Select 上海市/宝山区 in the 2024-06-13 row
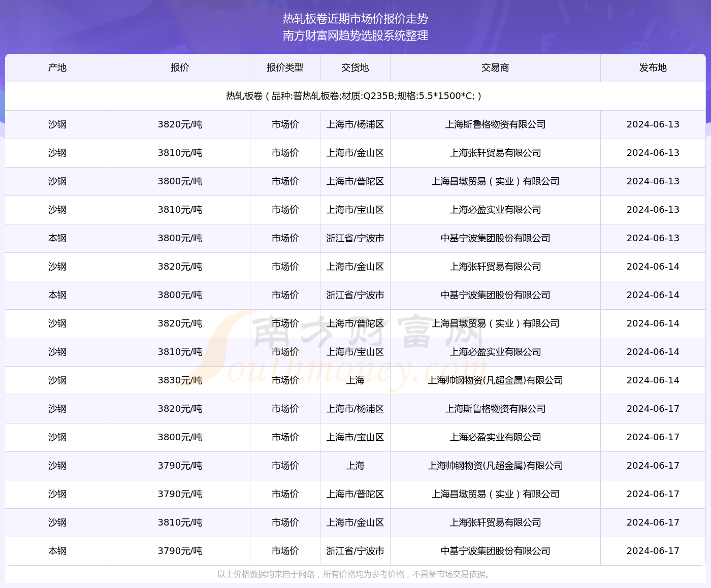This screenshot has height=588, width=711. pos(355,210)
